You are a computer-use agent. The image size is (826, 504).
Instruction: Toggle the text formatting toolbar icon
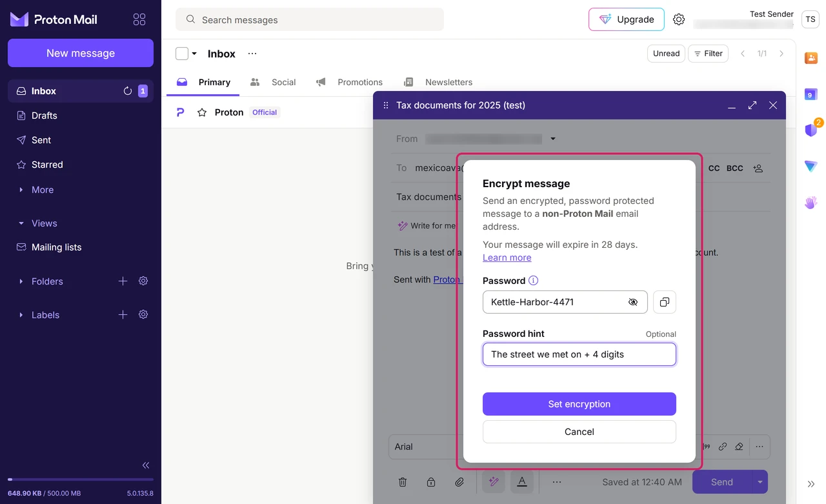pyautogui.click(x=522, y=482)
